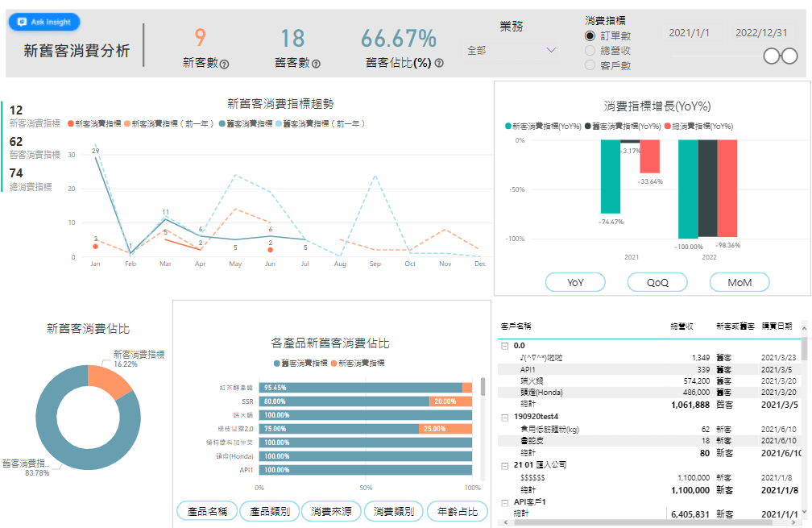Screen dimensions: 812x528
Task: Click orange 新客消費指標 legend dot in product chart
Action: click(333, 364)
